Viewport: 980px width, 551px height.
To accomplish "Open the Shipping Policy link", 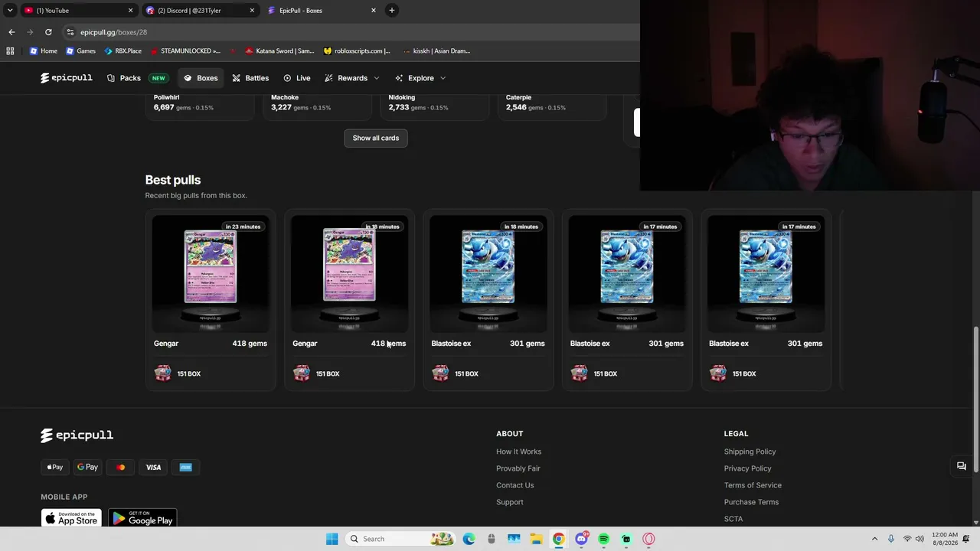I will click(750, 452).
